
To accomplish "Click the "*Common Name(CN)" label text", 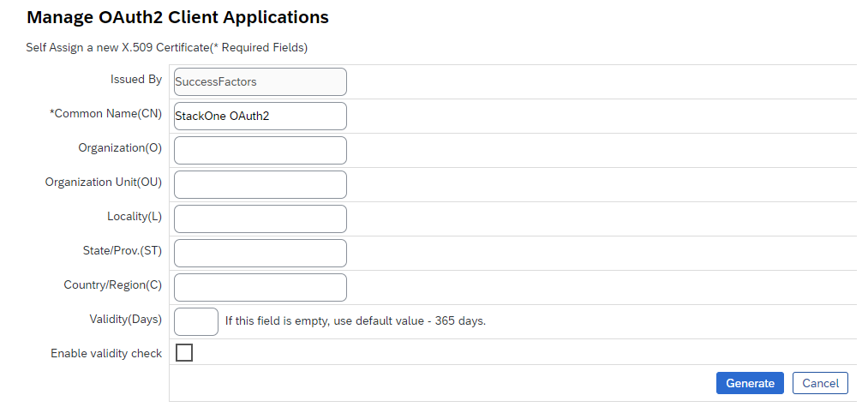I will pos(105,113).
